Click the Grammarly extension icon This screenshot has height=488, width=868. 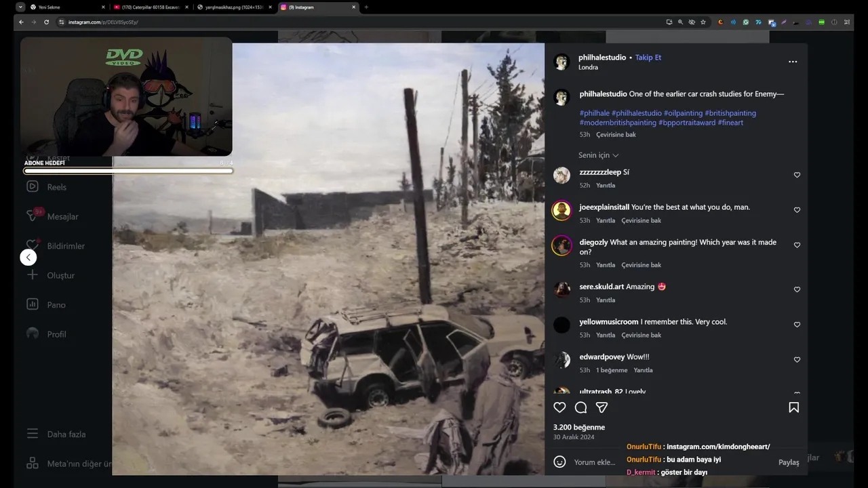point(746,22)
